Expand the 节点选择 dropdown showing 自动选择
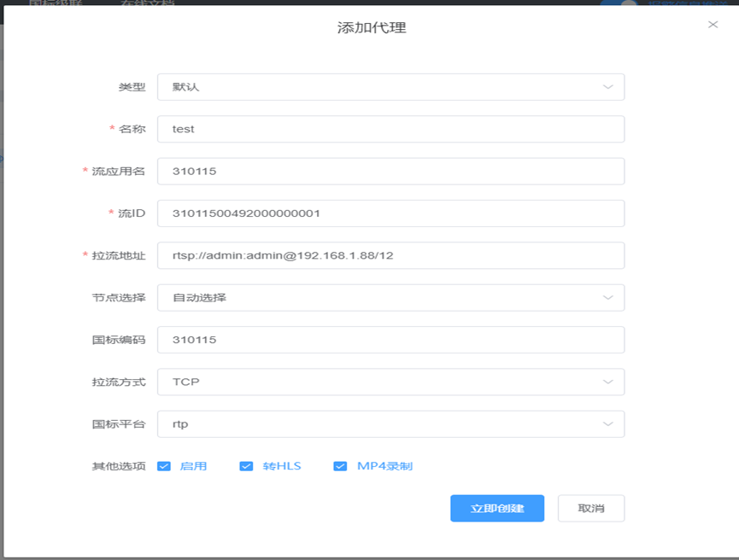739x560 pixels. click(x=390, y=298)
